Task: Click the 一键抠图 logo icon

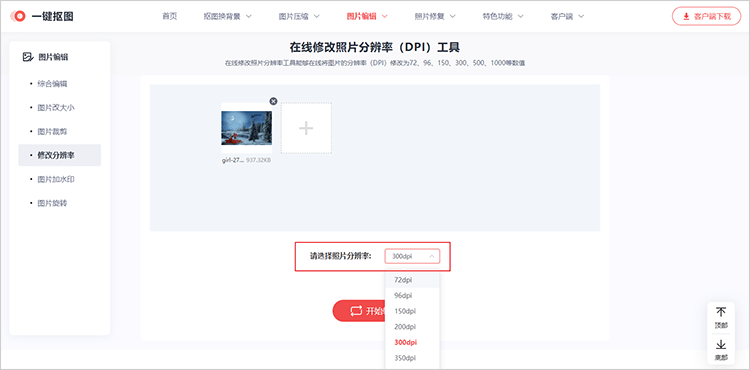Action: (x=19, y=16)
